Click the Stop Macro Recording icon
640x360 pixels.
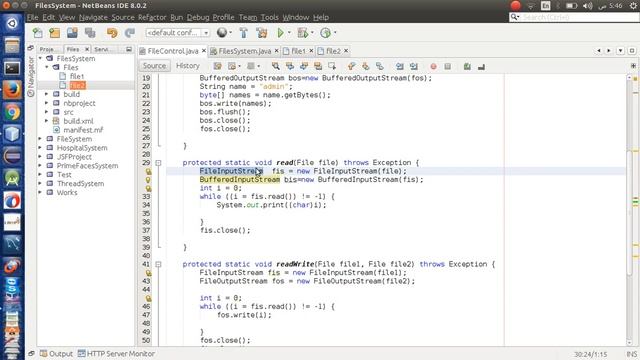tap(447, 66)
